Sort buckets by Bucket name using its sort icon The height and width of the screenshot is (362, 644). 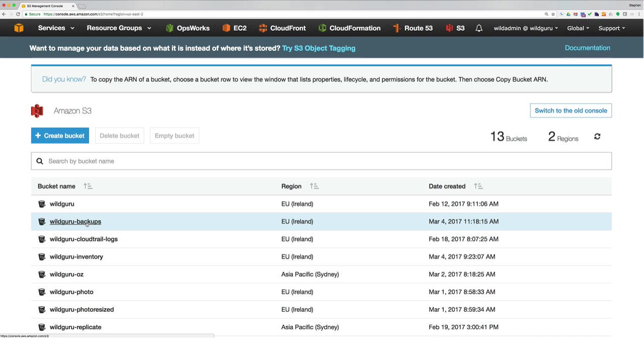[88, 187]
